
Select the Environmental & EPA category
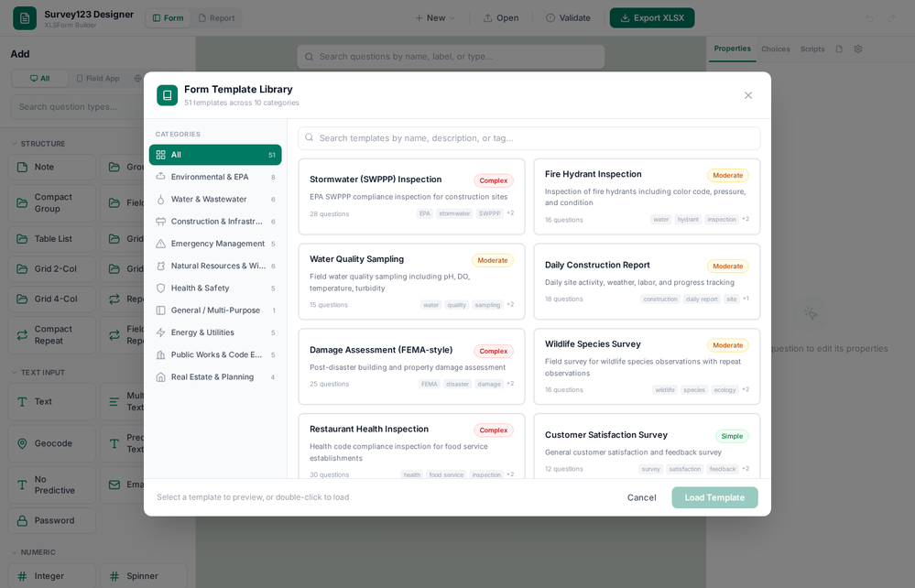[214, 177]
